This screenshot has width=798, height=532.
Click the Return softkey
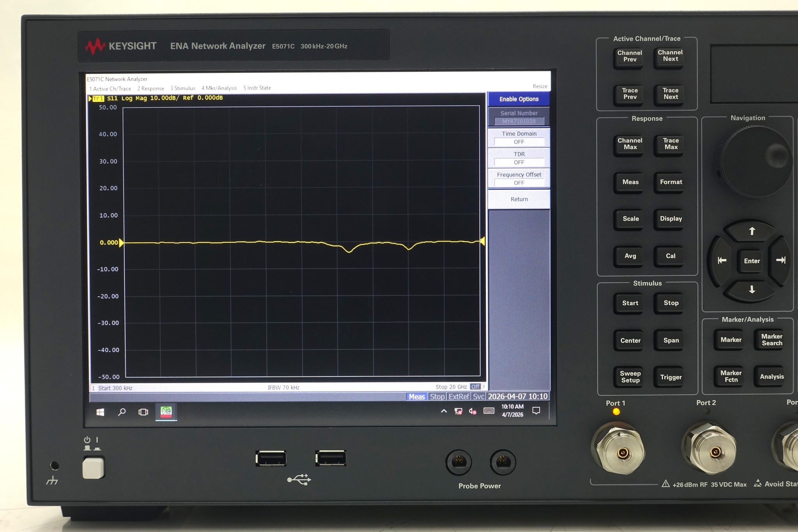coord(519,199)
